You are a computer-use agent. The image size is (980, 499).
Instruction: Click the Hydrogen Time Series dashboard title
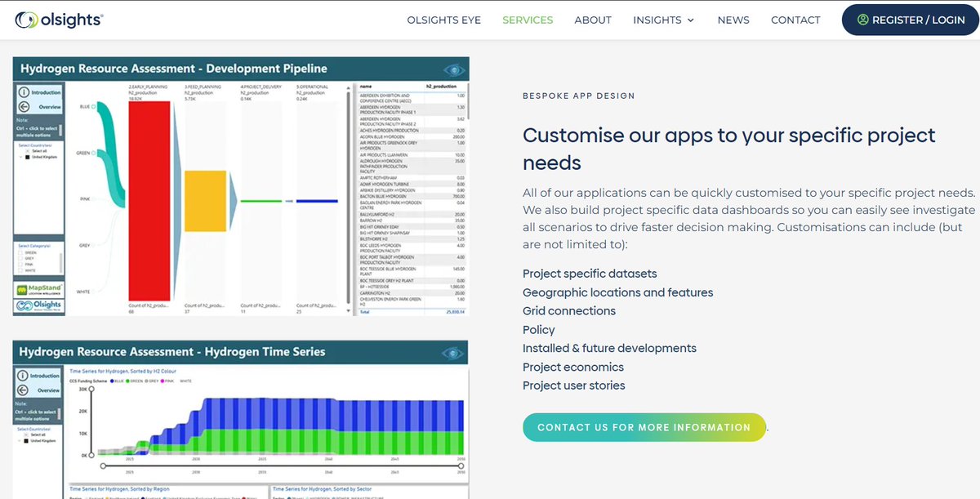click(x=172, y=352)
